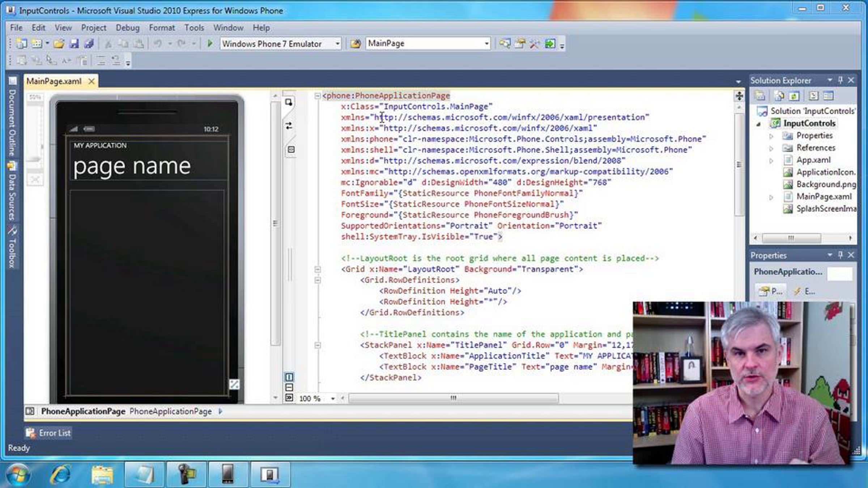Open the Edit menu
This screenshot has height=488, width=868.
coord(38,28)
